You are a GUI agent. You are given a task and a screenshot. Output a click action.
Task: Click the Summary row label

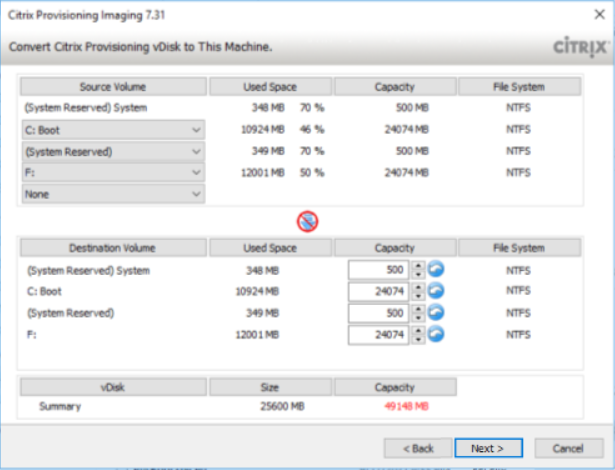click(x=60, y=406)
